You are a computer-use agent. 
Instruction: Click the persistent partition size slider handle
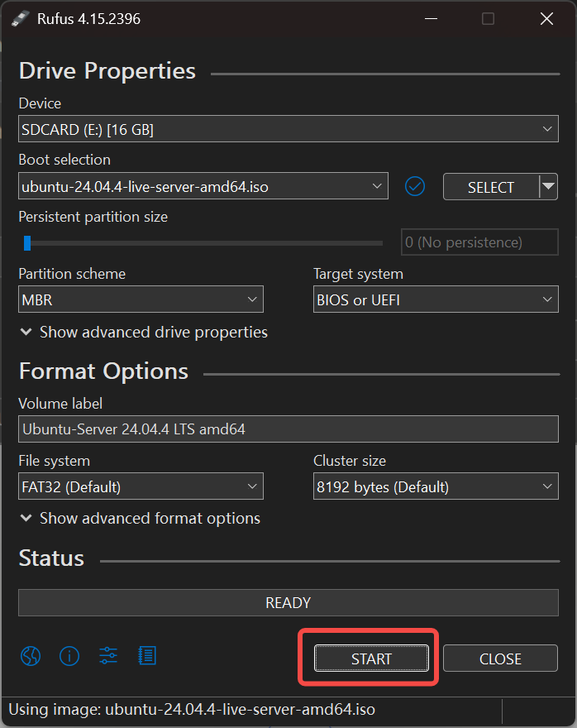(27, 243)
